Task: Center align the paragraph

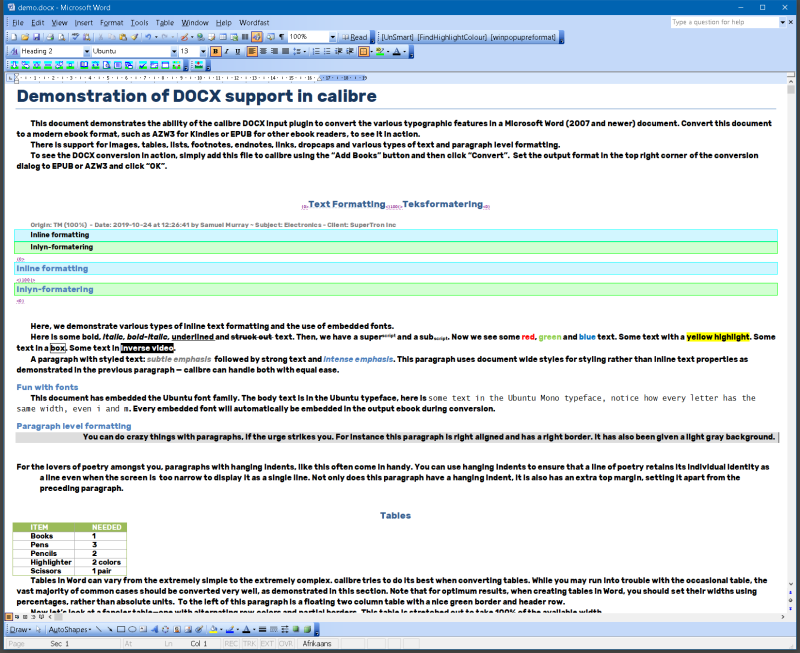Action: click(263, 51)
